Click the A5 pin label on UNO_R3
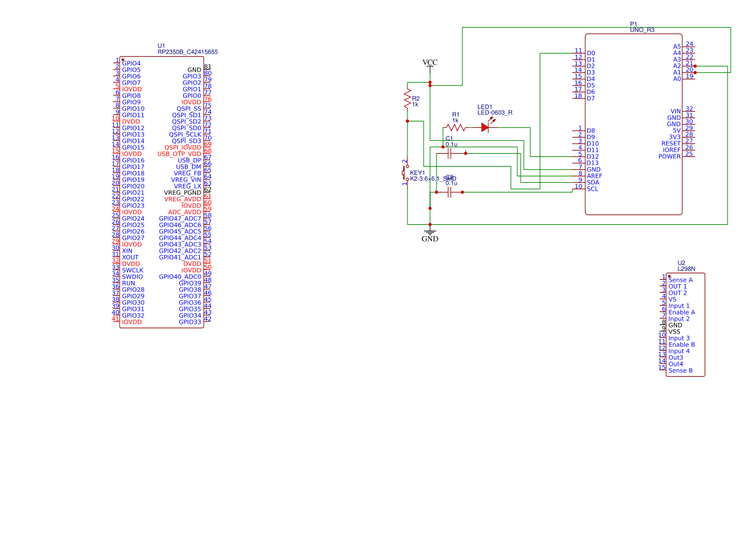The height and width of the screenshot is (535, 756). click(x=677, y=47)
